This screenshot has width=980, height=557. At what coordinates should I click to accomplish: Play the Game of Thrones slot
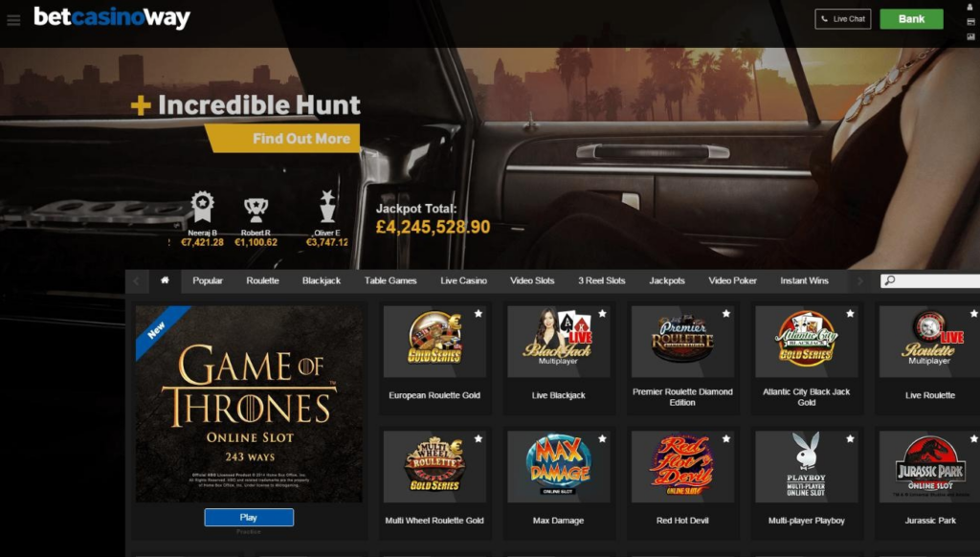click(249, 517)
